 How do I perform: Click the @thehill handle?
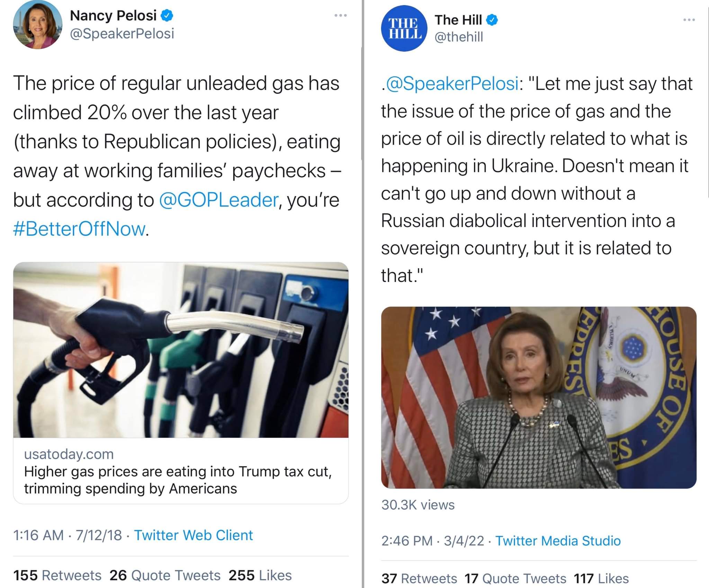tap(459, 37)
